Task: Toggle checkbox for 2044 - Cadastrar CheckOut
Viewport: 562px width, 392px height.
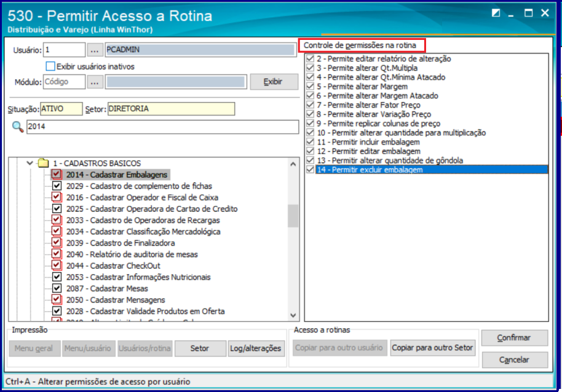Action: (x=57, y=265)
